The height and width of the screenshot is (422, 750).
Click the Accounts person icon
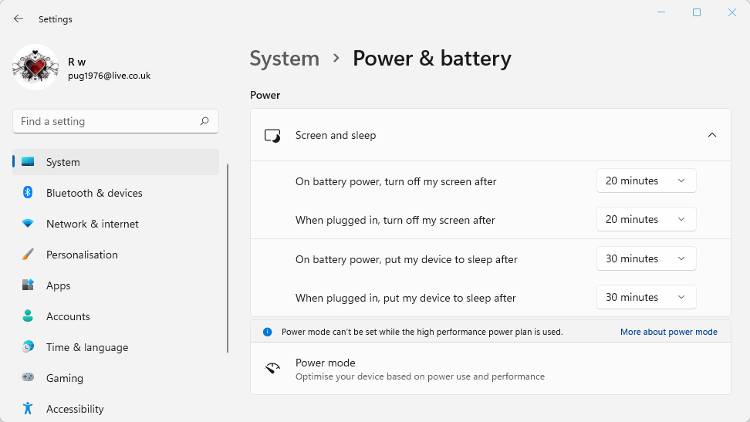coord(28,316)
